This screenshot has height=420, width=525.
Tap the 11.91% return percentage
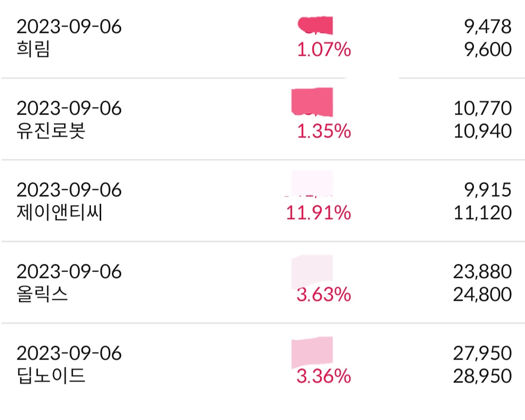click(x=318, y=213)
